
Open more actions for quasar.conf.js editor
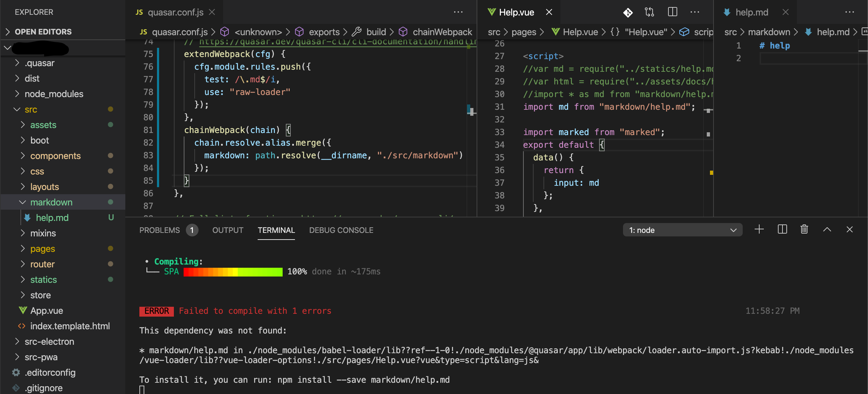tap(458, 12)
